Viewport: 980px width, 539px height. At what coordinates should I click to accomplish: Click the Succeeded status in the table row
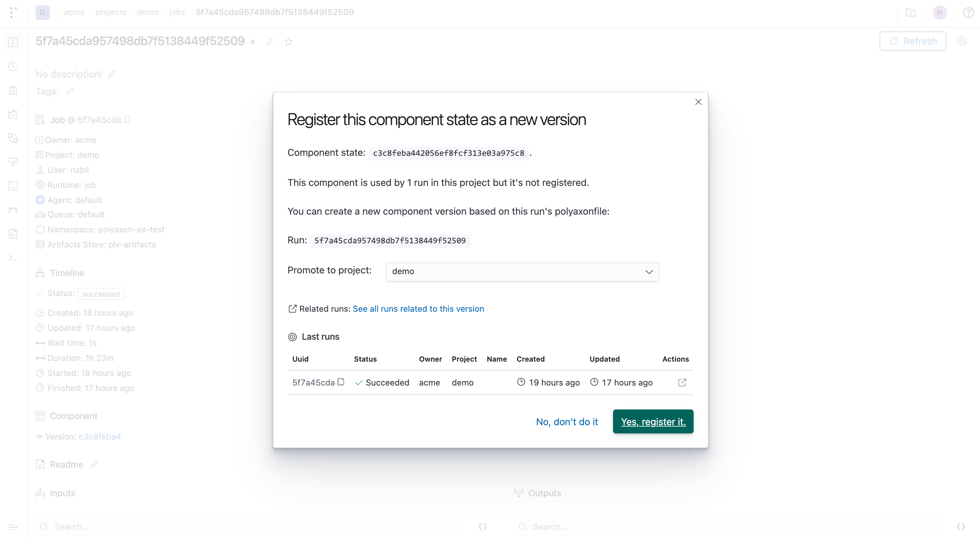[x=382, y=382]
